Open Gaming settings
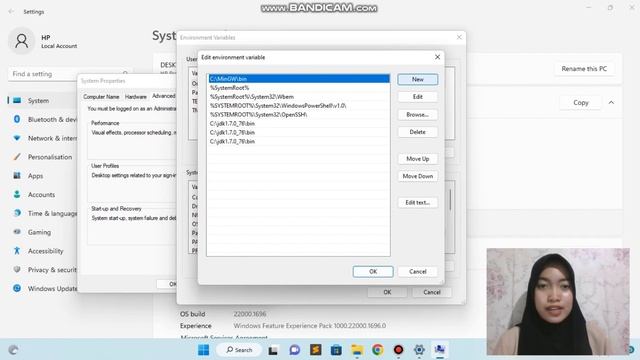This screenshot has width=640, height=360. 43,232
